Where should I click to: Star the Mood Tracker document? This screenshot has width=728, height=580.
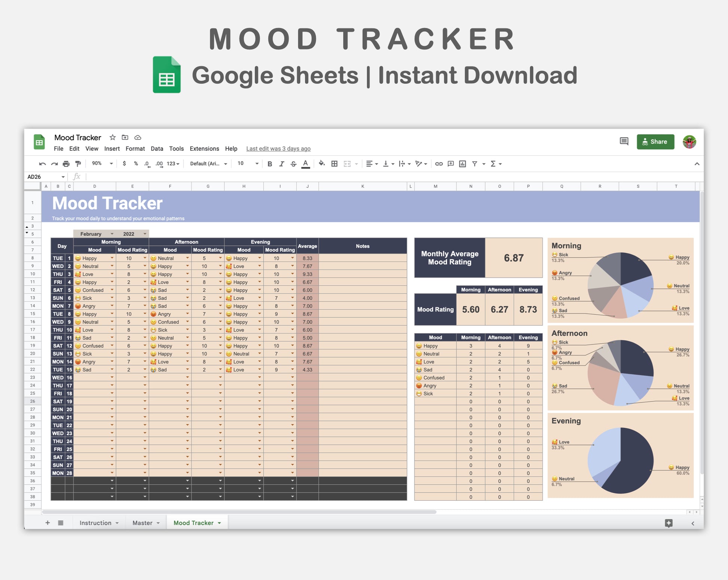tap(113, 137)
